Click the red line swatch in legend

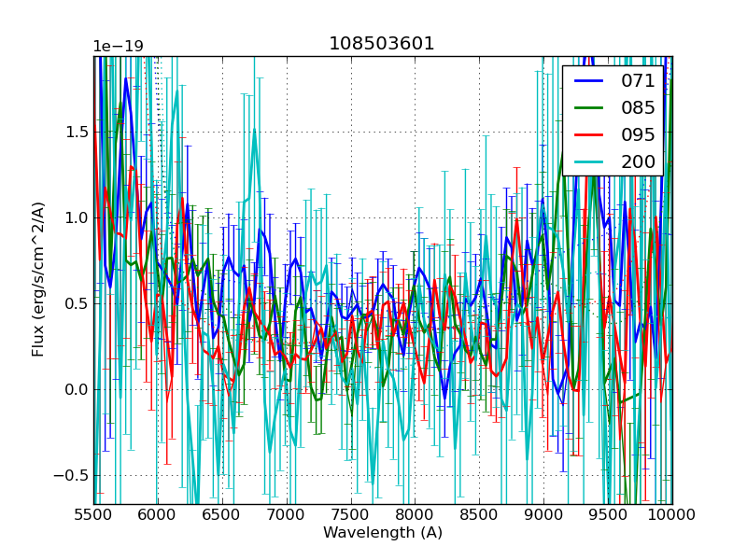click(x=589, y=134)
